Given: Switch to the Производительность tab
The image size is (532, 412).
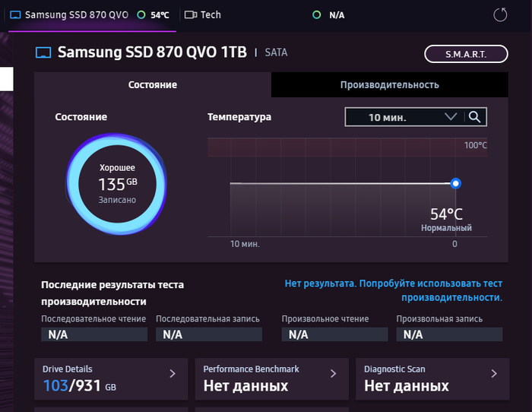Looking at the screenshot, I should (389, 84).
